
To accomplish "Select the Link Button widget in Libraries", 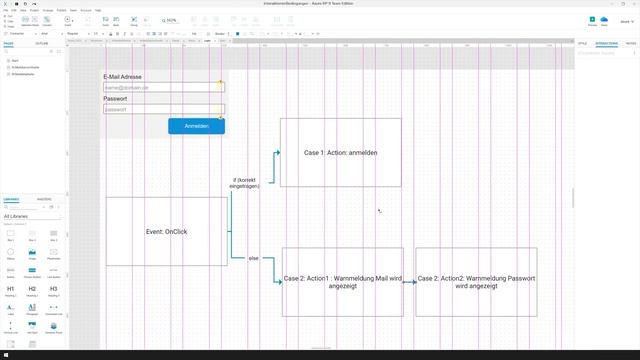I will (53, 272).
